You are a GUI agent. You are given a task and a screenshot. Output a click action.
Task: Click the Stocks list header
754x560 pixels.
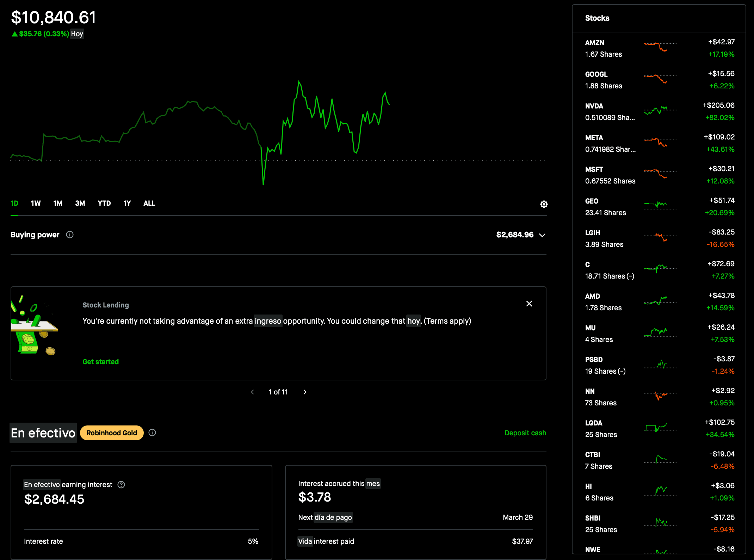597,18
